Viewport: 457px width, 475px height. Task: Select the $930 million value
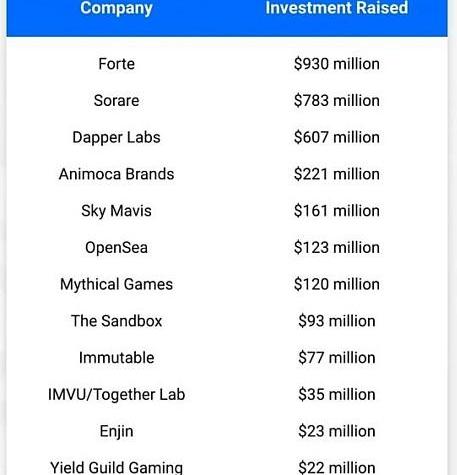coord(337,64)
